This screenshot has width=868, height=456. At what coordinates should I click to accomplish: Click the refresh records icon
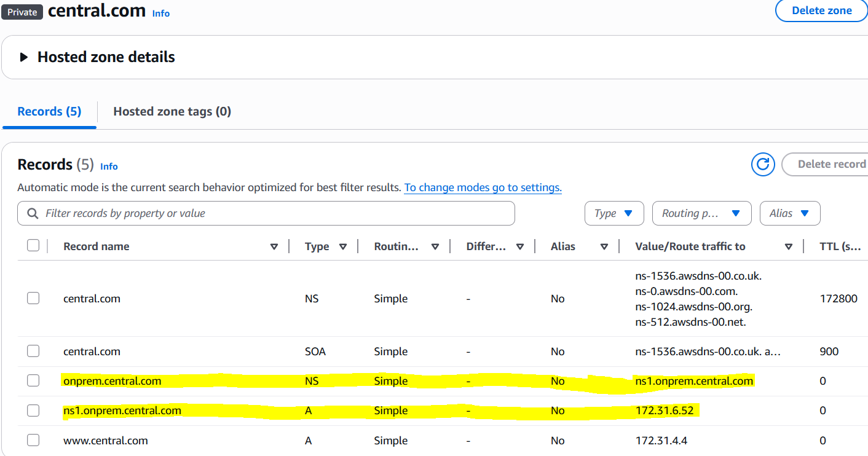(x=763, y=164)
